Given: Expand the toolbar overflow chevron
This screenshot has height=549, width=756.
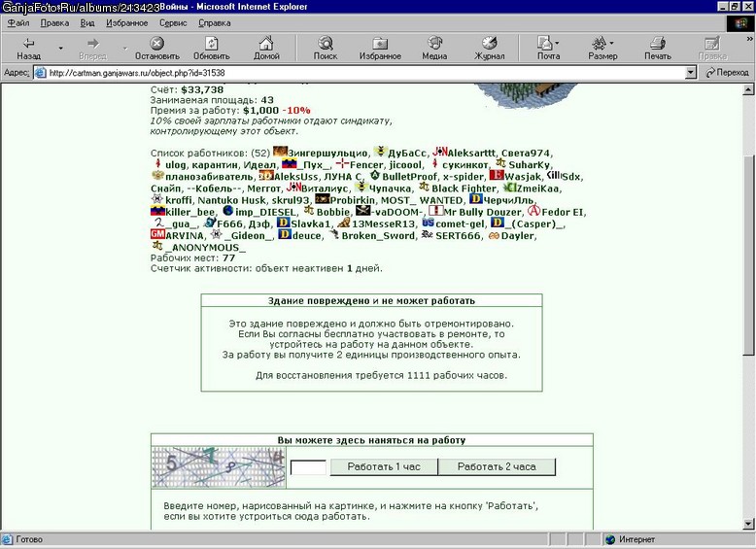Looking at the screenshot, I should [750, 39].
